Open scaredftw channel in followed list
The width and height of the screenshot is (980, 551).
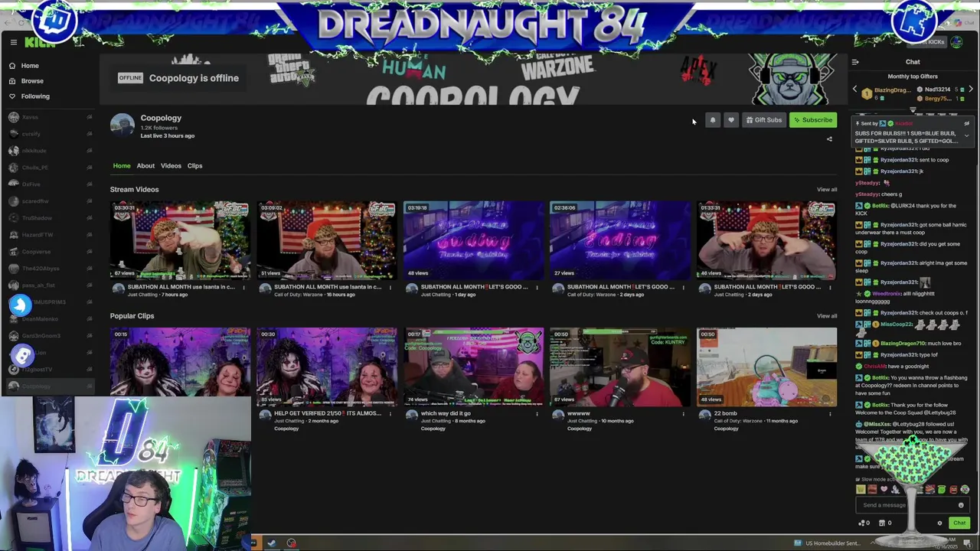(50, 201)
